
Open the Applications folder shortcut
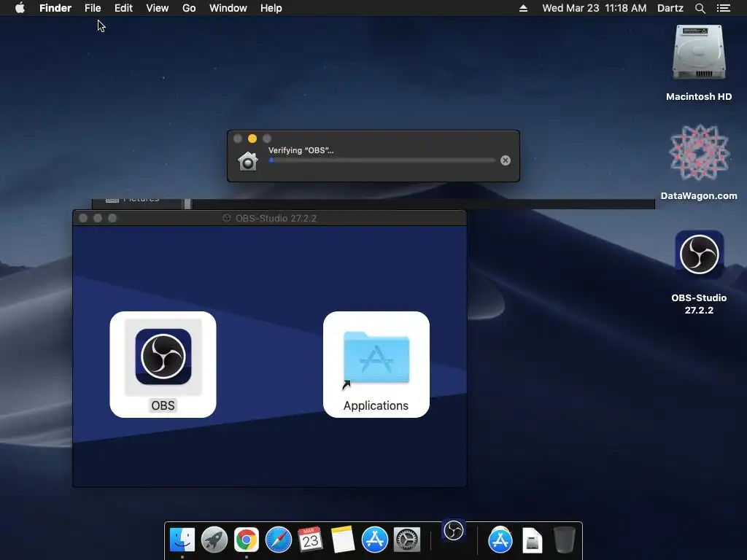coord(376,357)
